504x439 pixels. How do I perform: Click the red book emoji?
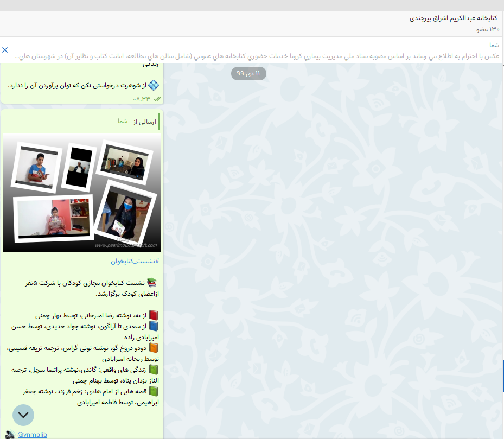[x=154, y=315]
